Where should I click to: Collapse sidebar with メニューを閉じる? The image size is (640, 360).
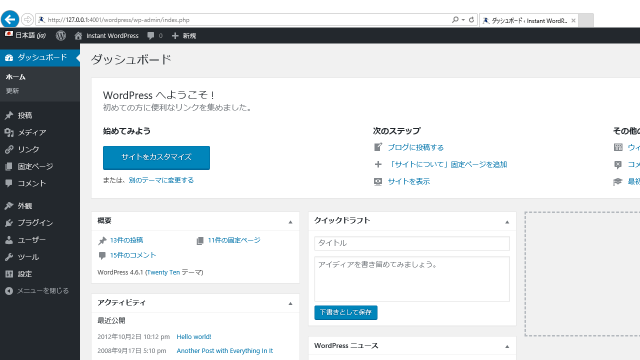pyautogui.click(x=37, y=291)
